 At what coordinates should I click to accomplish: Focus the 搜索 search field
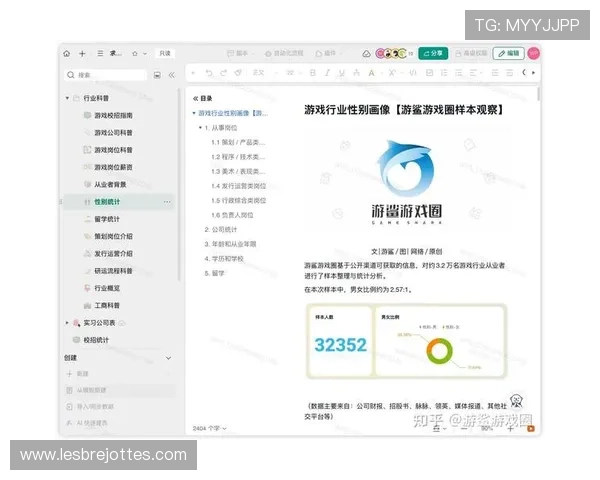[x=106, y=75]
